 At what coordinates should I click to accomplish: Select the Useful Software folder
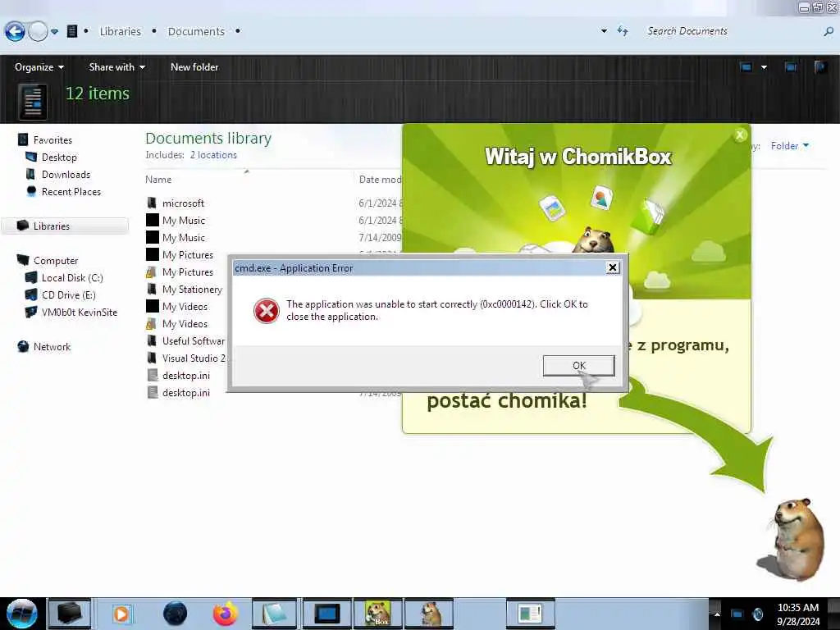(194, 340)
